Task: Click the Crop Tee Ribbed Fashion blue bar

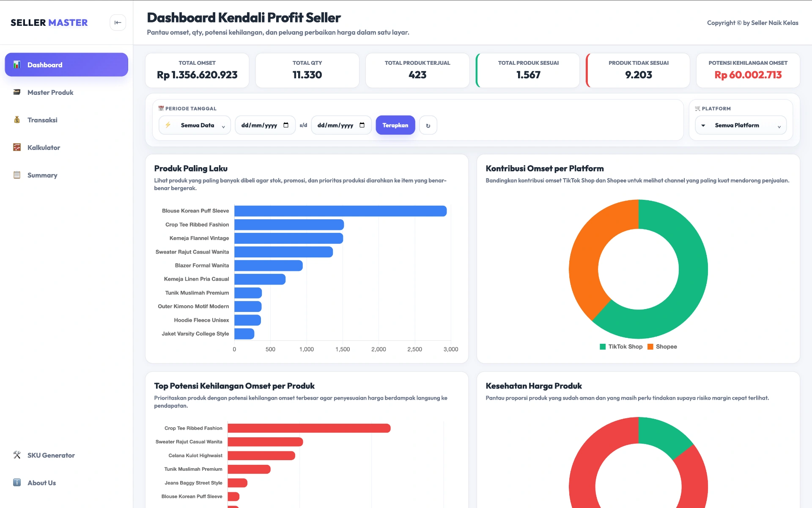Action: 289,225
